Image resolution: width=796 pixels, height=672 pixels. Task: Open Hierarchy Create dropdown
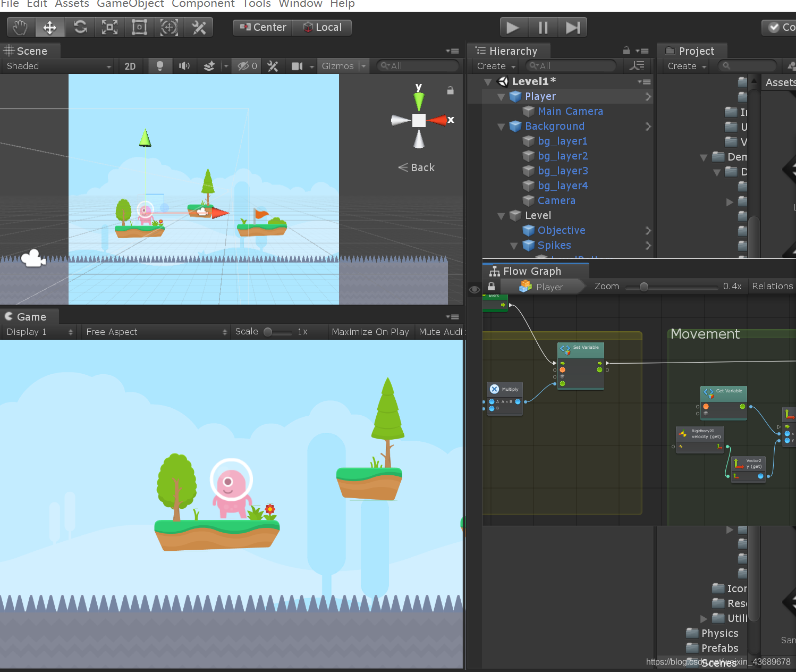[496, 66]
